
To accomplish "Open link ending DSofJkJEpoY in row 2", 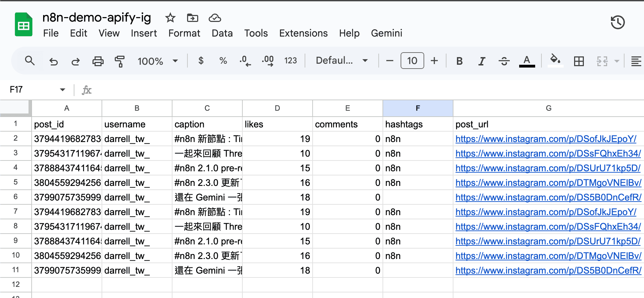I will 546,139.
